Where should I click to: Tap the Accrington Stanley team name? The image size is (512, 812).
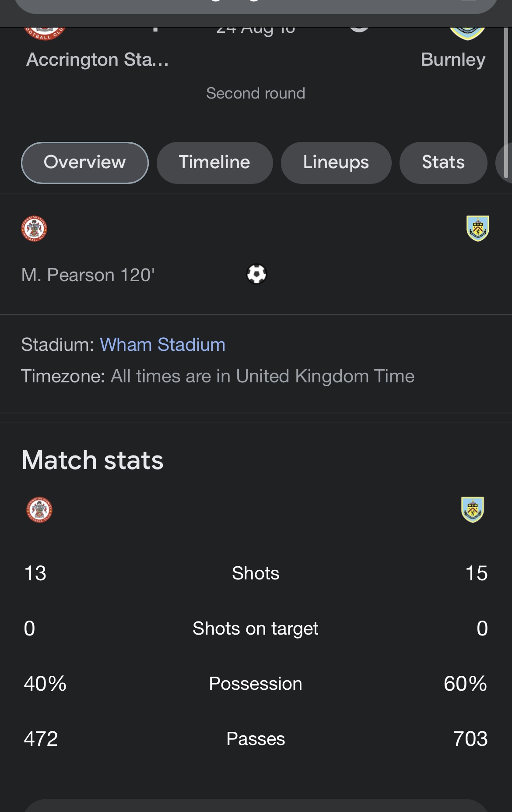pyautogui.click(x=97, y=60)
